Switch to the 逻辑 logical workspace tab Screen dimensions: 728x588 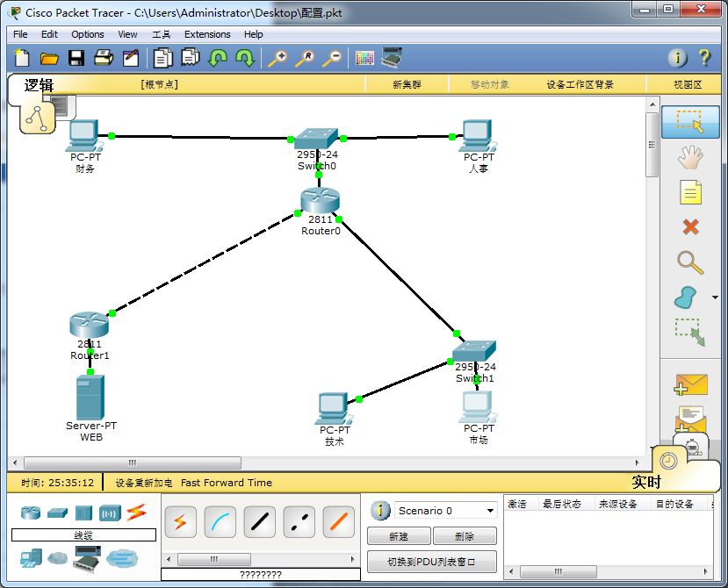[x=39, y=85]
